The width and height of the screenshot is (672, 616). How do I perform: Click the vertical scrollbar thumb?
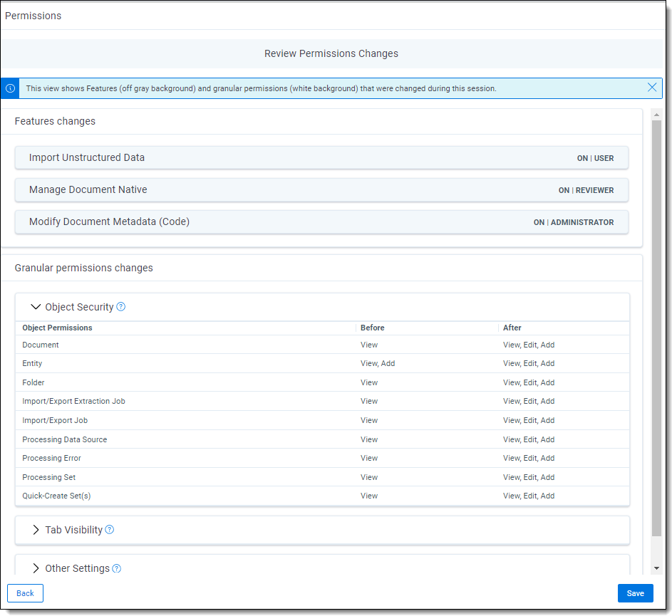656,328
